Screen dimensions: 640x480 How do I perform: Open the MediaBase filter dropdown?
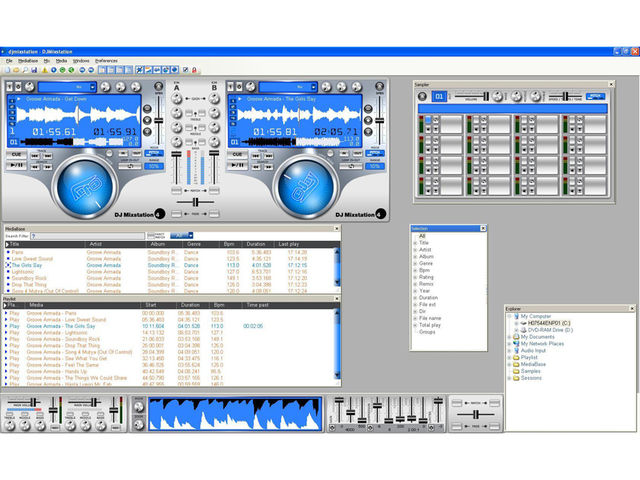[191, 236]
